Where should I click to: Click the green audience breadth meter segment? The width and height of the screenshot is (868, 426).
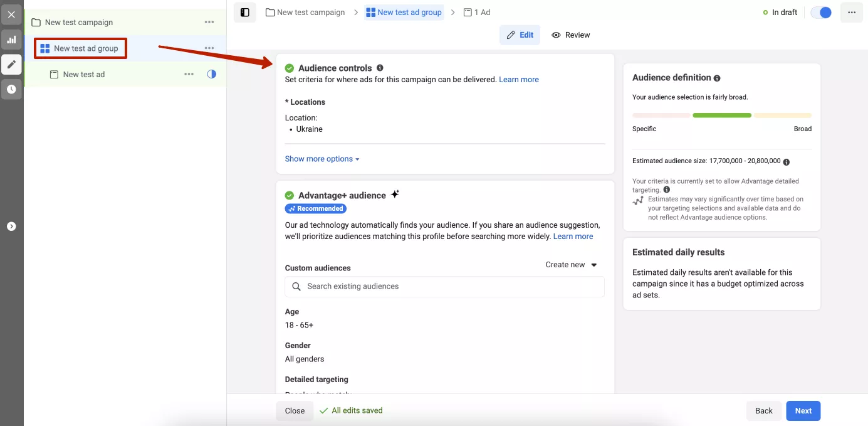coord(722,115)
